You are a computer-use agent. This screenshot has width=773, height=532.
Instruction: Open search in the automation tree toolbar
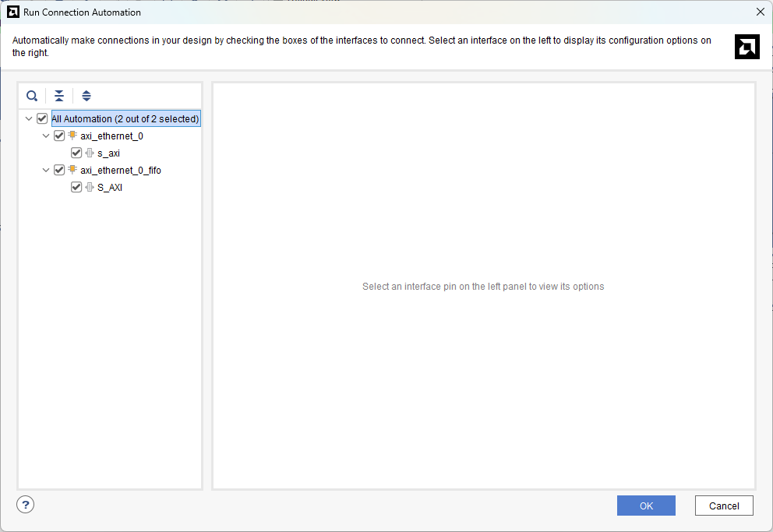tap(32, 96)
